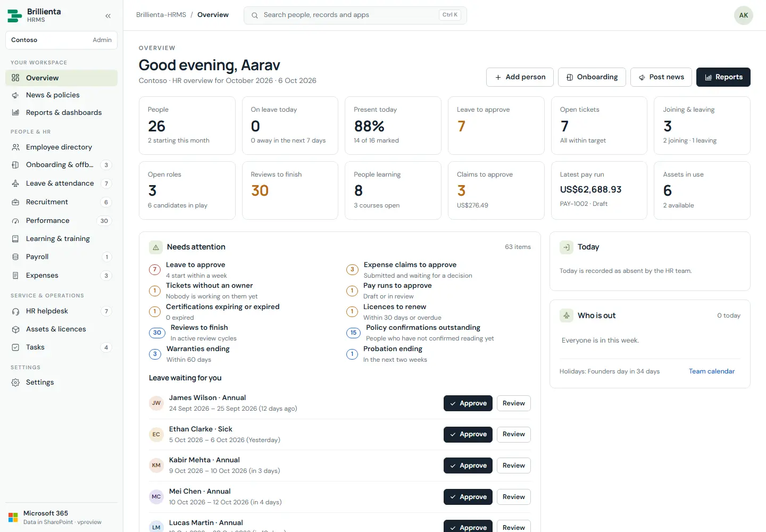
Task: Click the Brillienta-HRMS breadcrumb
Action: coord(161,15)
